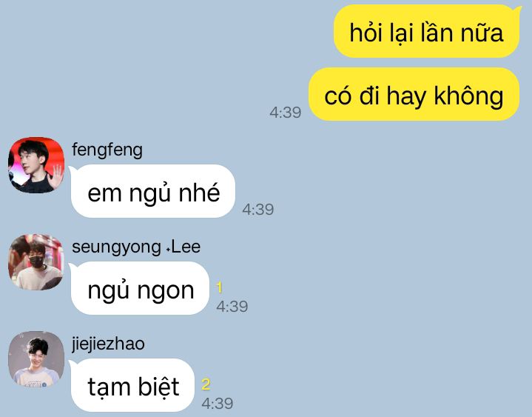Screen dimensions: 532x417
Task: Select the 'ngủ ngon' message bubble
Action: pyautogui.click(x=139, y=288)
